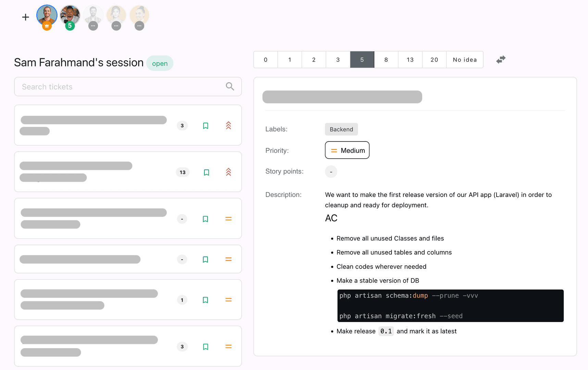This screenshot has width=588, height=370.
Task: Click the card swap arrows icon
Action: tap(500, 59)
